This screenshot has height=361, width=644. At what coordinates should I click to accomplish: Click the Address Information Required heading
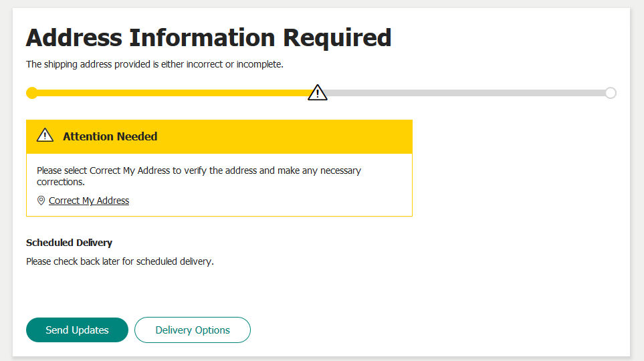209,37
